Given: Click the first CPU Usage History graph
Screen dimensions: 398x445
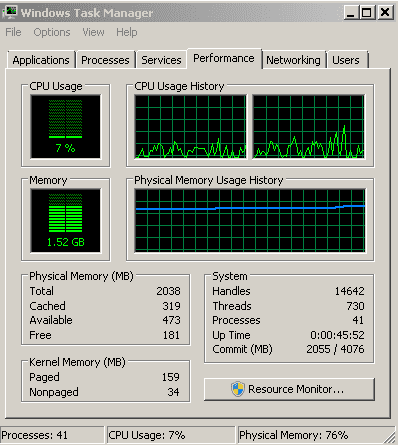Looking at the screenshot, I should click(191, 127).
